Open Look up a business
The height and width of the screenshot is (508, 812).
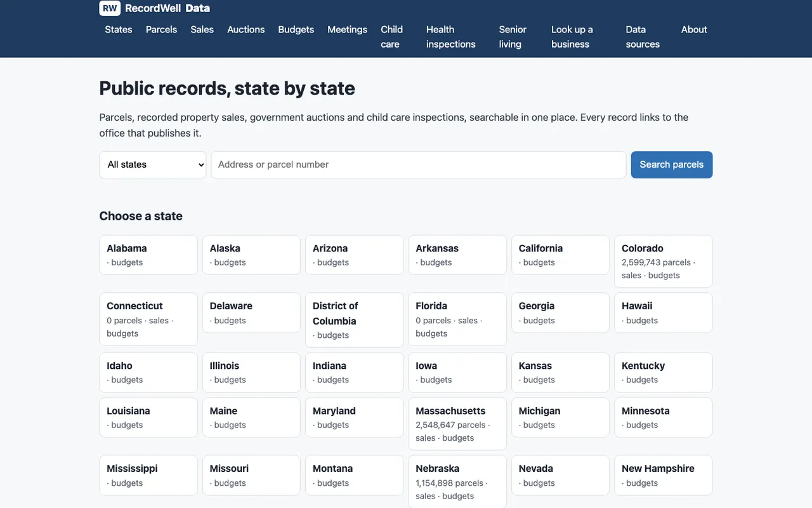point(572,37)
